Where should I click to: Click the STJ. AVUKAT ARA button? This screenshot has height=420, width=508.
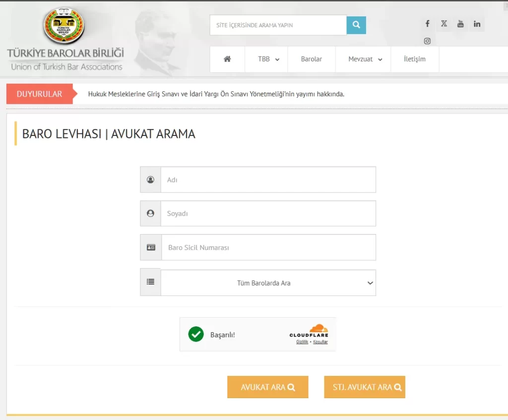pos(365,387)
